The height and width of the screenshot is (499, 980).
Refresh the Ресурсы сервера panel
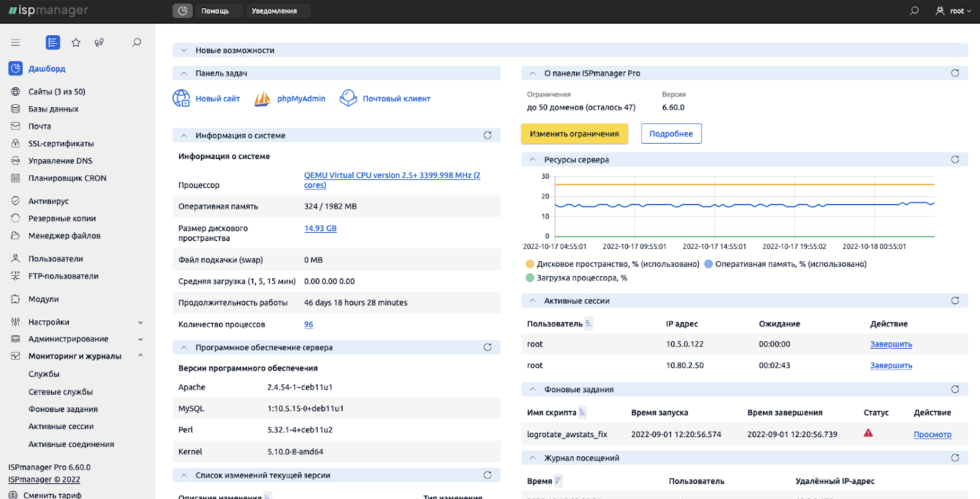point(955,160)
